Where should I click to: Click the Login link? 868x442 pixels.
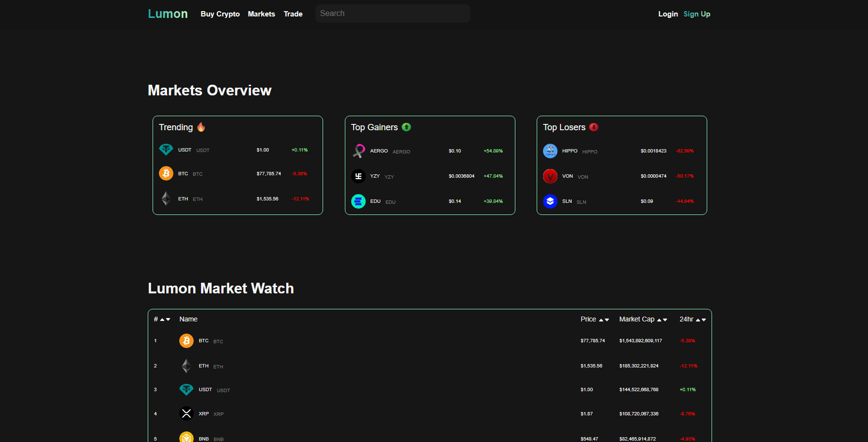coord(667,14)
